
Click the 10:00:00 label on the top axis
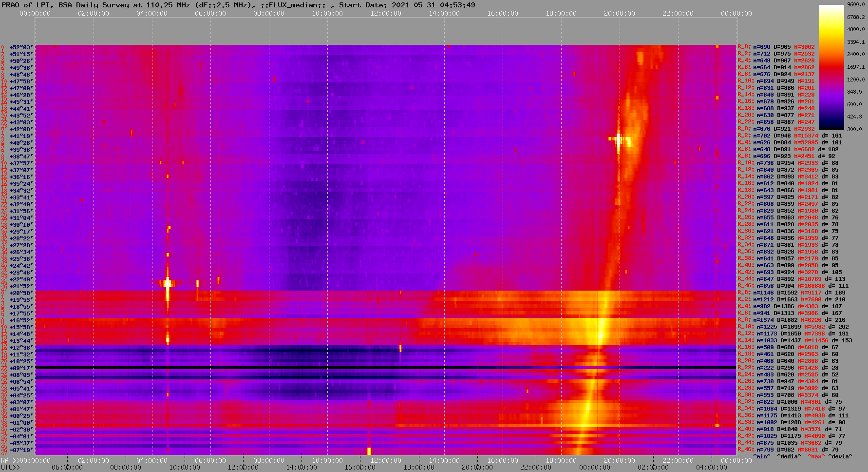pyautogui.click(x=327, y=13)
